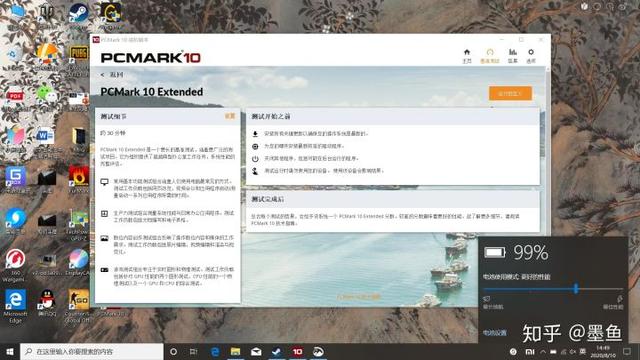Click the orange settings link in test details
The height and width of the screenshot is (360, 640).
click(x=230, y=116)
